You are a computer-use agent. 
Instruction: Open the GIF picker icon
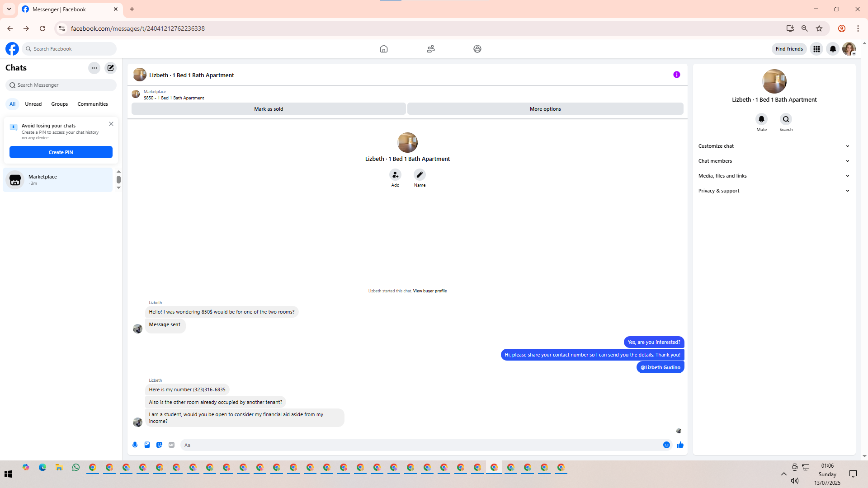pos(171,445)
